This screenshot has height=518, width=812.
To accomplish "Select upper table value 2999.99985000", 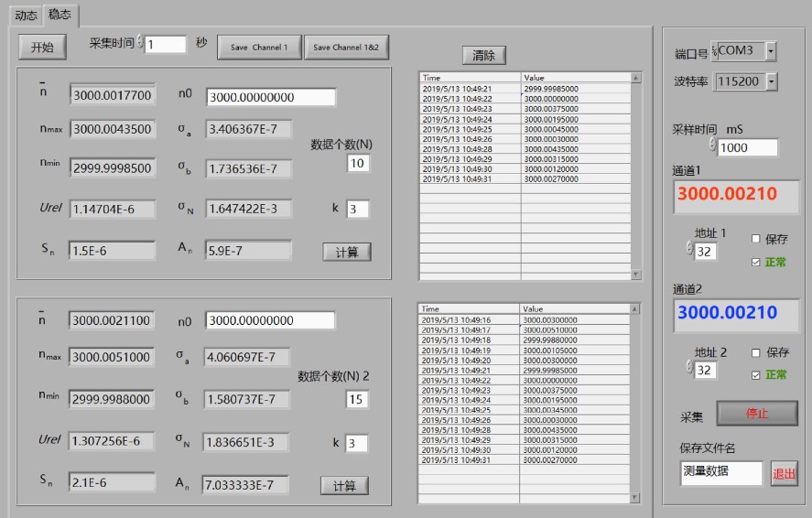I will click(576, 89).
